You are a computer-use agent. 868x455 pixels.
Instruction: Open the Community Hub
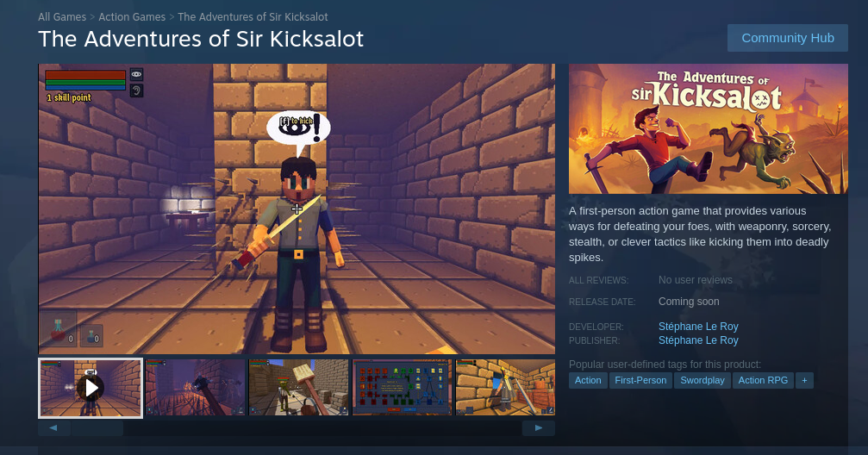coord(787,38)
